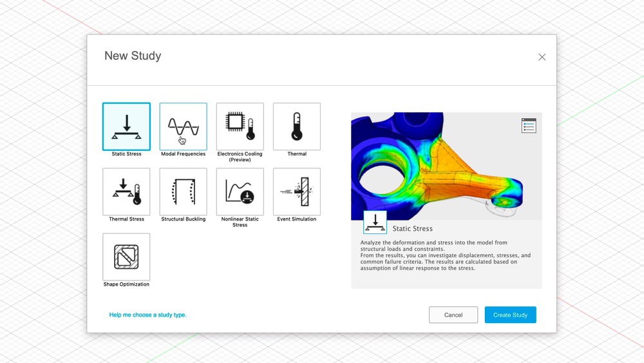Click the New Study dialog title
Image resolution: width=644 pixels, height=363 pixels.
133,56
